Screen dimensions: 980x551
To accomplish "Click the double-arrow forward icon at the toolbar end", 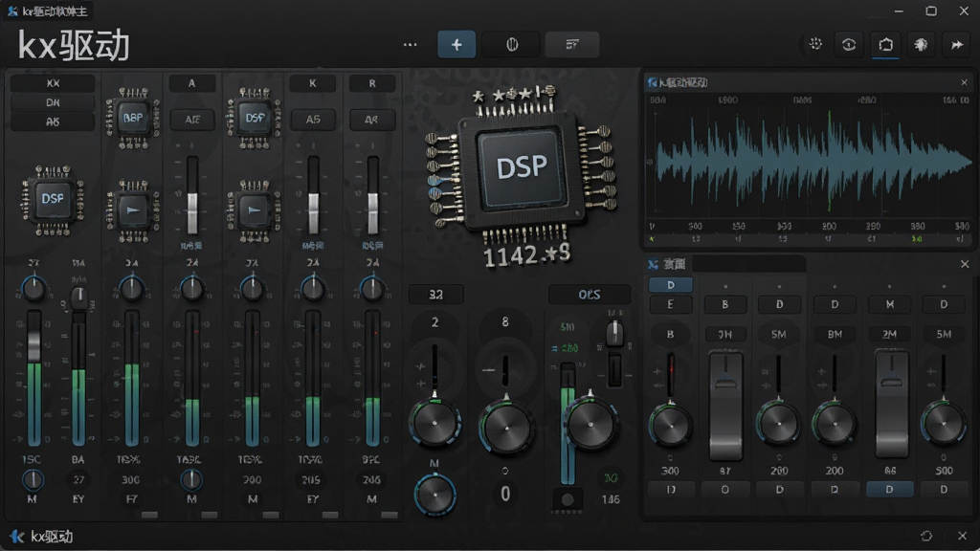I will (957, 44).
